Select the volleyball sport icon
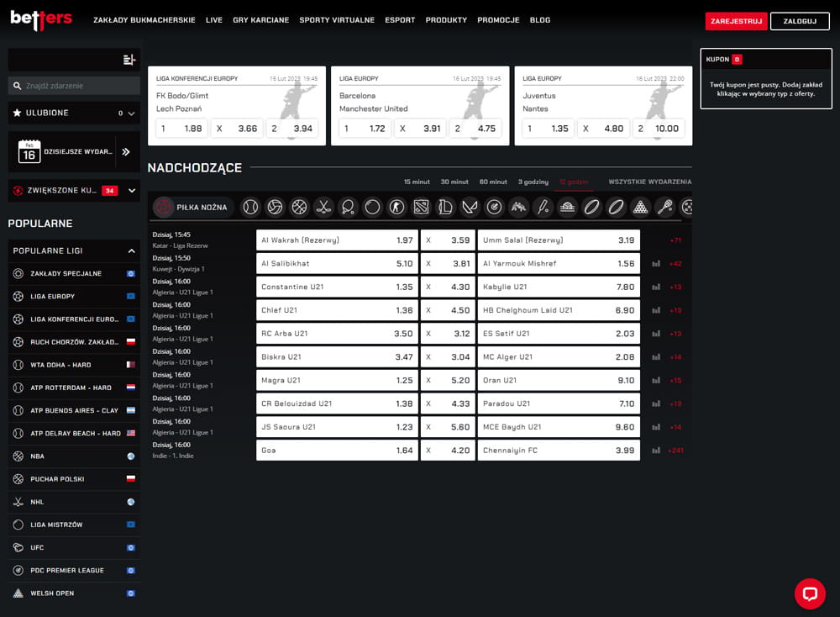The width and height of the screenshot is (840, 617). 275,207
